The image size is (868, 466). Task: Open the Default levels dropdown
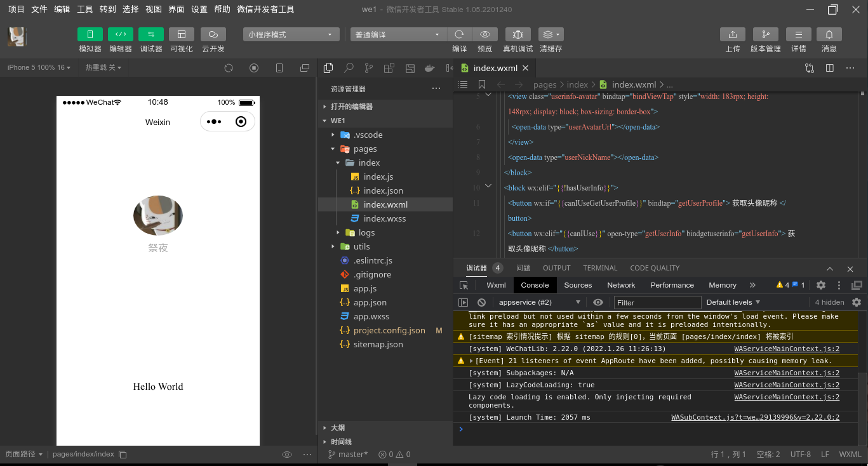[733, 302]
